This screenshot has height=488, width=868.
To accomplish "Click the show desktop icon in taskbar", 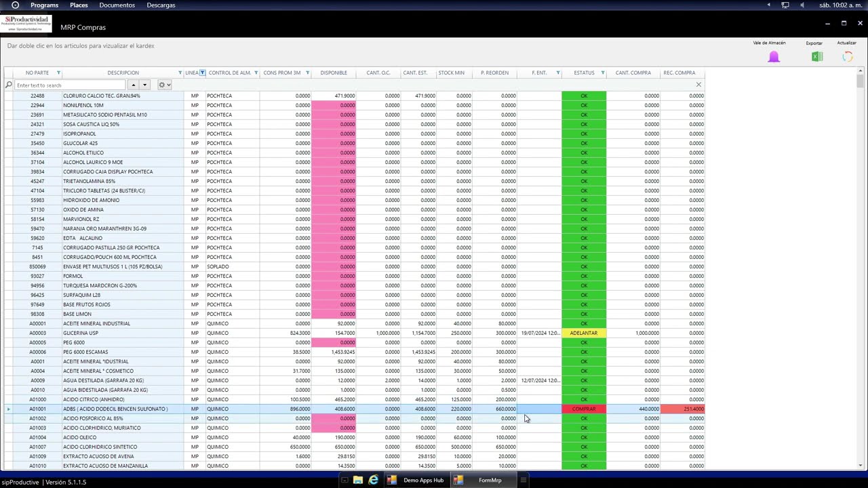I will (x=344, y=480).
